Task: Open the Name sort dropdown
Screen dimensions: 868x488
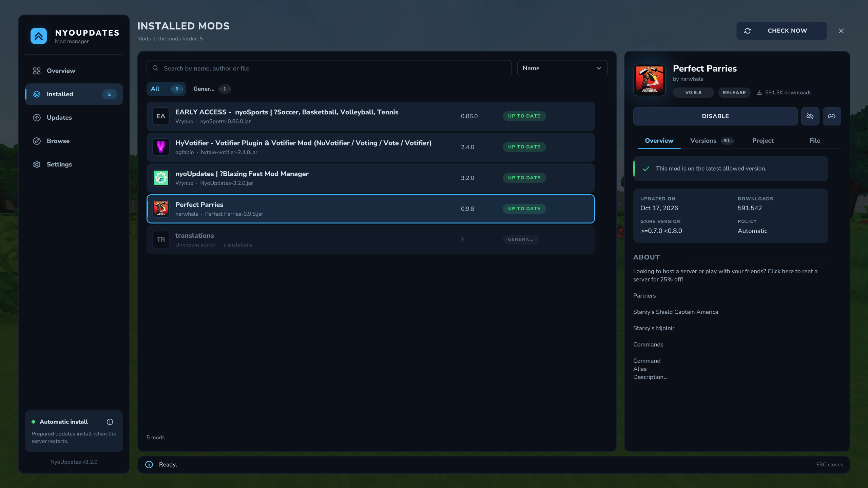Action: (562, 68)
